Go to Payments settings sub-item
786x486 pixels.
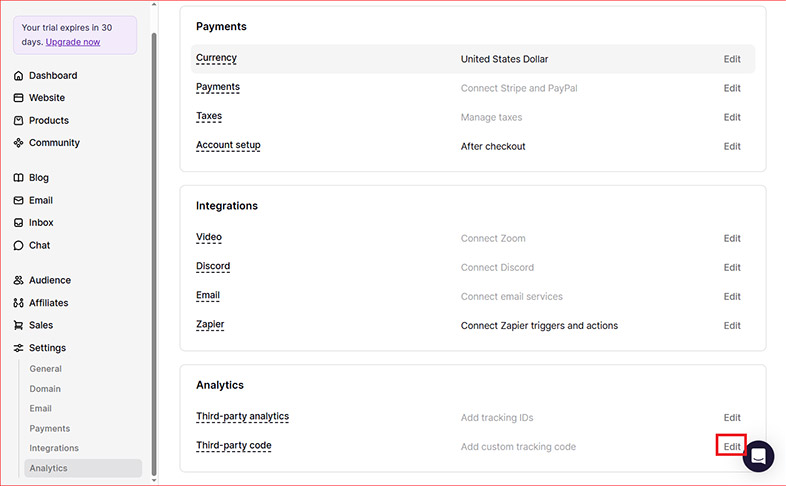49,428
